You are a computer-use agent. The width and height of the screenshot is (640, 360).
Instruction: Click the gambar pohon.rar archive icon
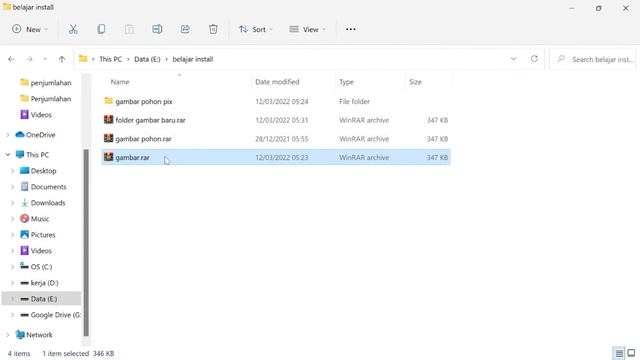[109, 138]
